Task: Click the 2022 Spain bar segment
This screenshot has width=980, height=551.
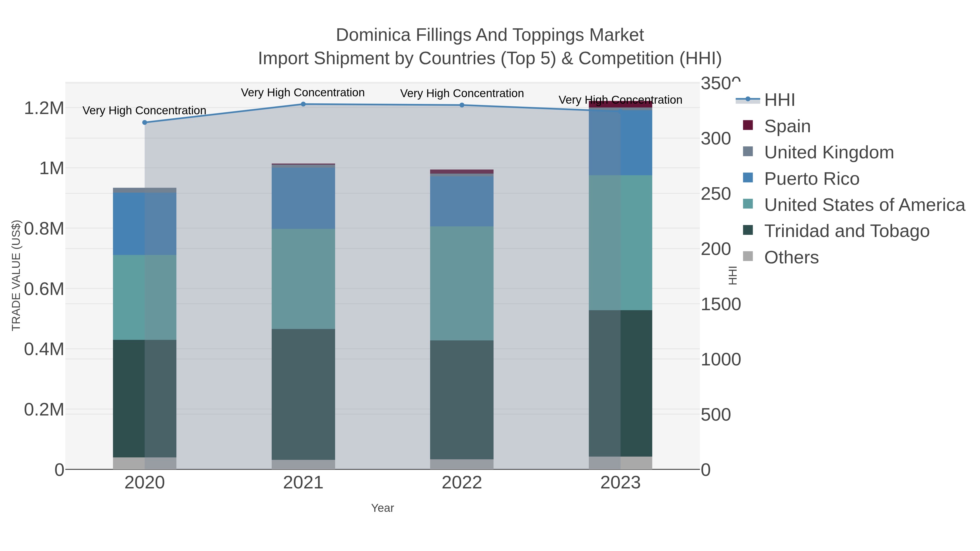Action: click(462, 171)
